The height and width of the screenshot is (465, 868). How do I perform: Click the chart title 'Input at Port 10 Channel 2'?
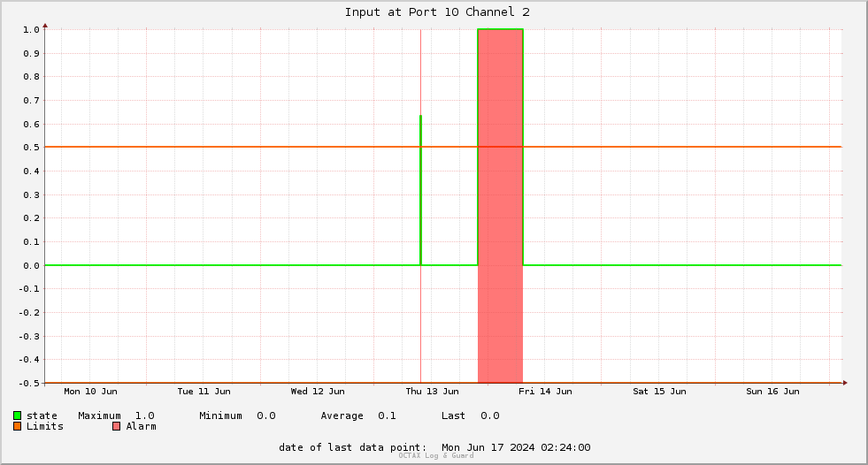(437, 12)
